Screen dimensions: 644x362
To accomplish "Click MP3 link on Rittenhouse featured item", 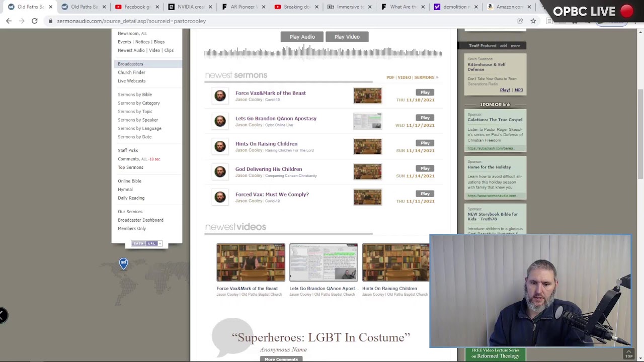I will [x=519, y=90].
